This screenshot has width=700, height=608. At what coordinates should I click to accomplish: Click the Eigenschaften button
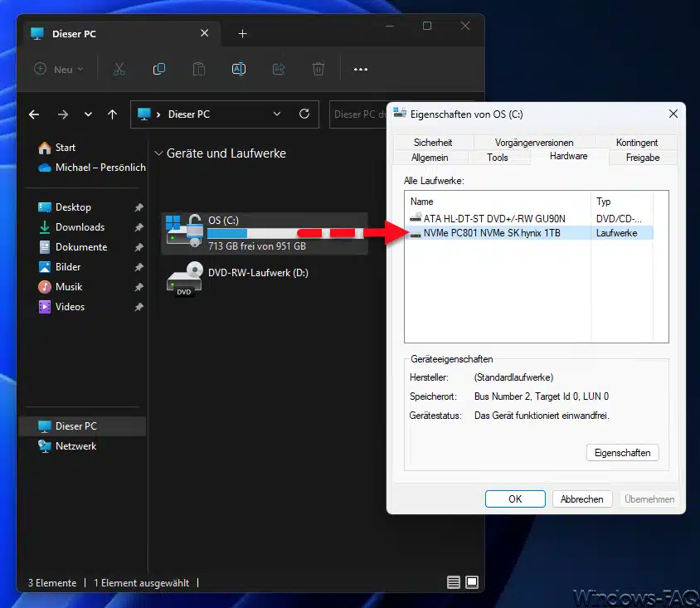(622, 453)
